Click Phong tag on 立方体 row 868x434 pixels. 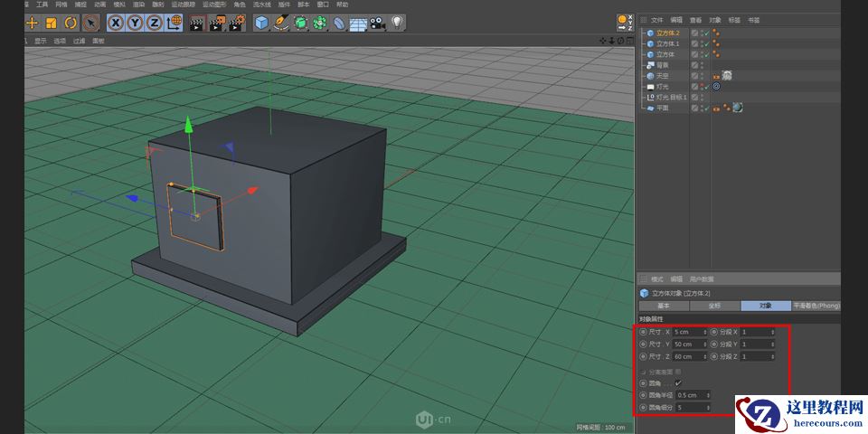tap(716, 54)
